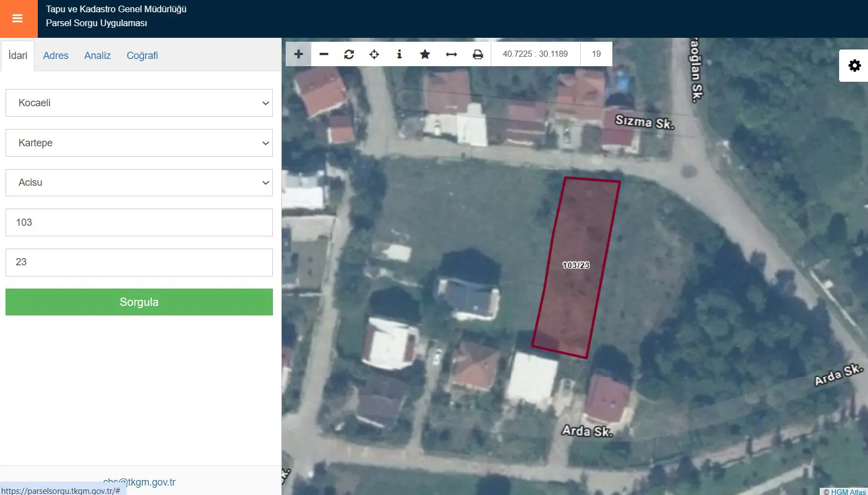Select the measure distance arrow tool
The image size is (868, 495).
pos(451,54)
